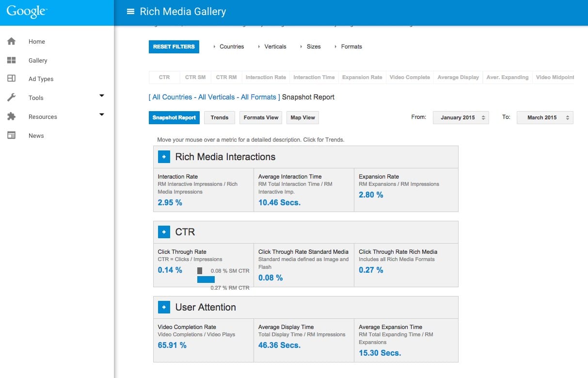Image resolution: width=588 pixels, height=378 pixels.
Task: Open the To month dropdown
Action: (x=545, y=117)
